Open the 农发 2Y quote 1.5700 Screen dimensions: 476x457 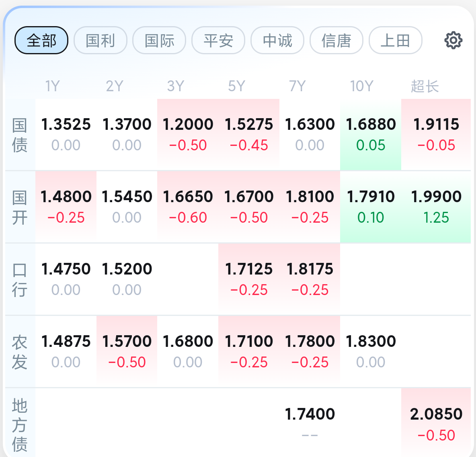point(127,351)
